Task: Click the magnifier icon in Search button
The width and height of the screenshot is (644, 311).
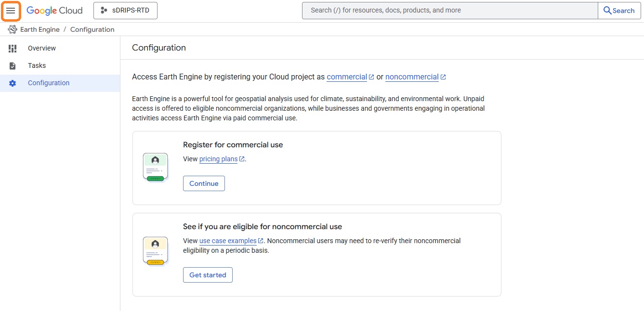Action: (x=607, y=11)
